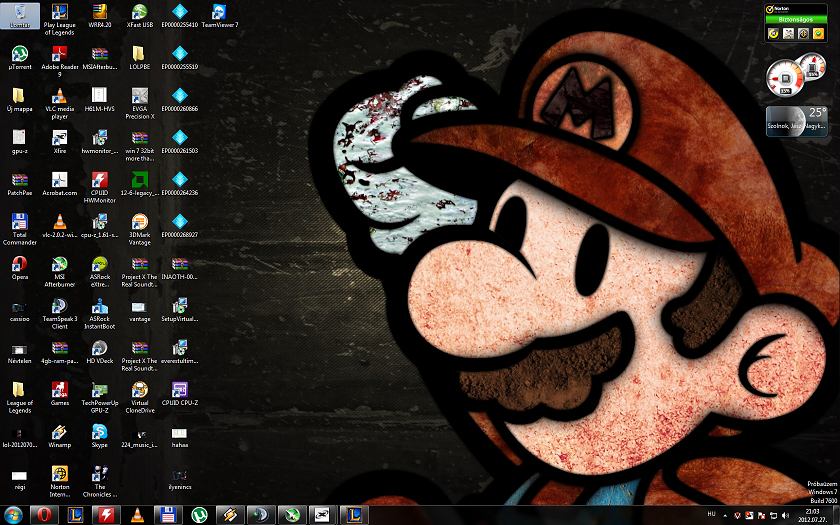This screenshot has width=840, height=525.
Task: Open the Új mappa folder
Action: click(19, 96)
